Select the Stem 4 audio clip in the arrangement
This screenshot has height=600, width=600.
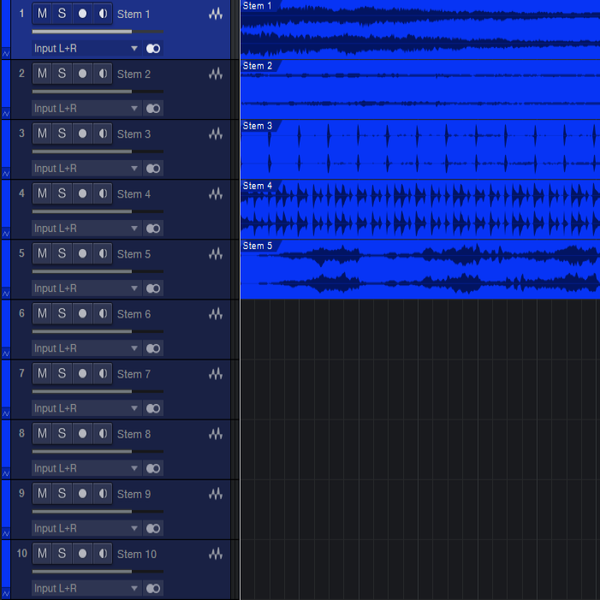420,210
